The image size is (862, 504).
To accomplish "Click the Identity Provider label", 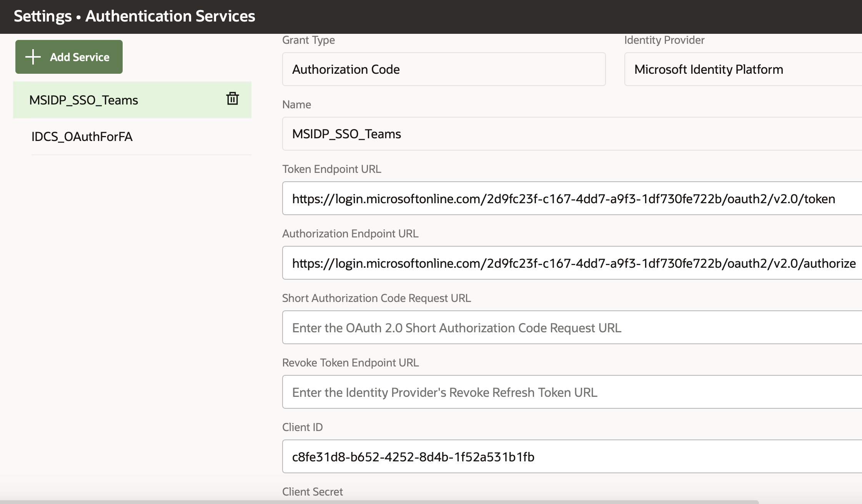I will point(664,40).
